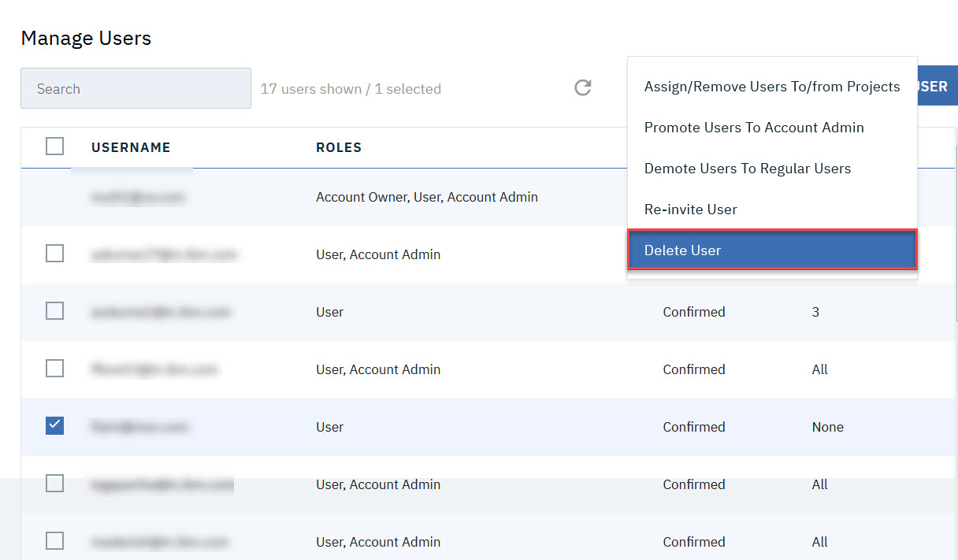Check the box directly below the Account Owner row
Viewport: 958px width, 560px height.
tap(54, 254)
